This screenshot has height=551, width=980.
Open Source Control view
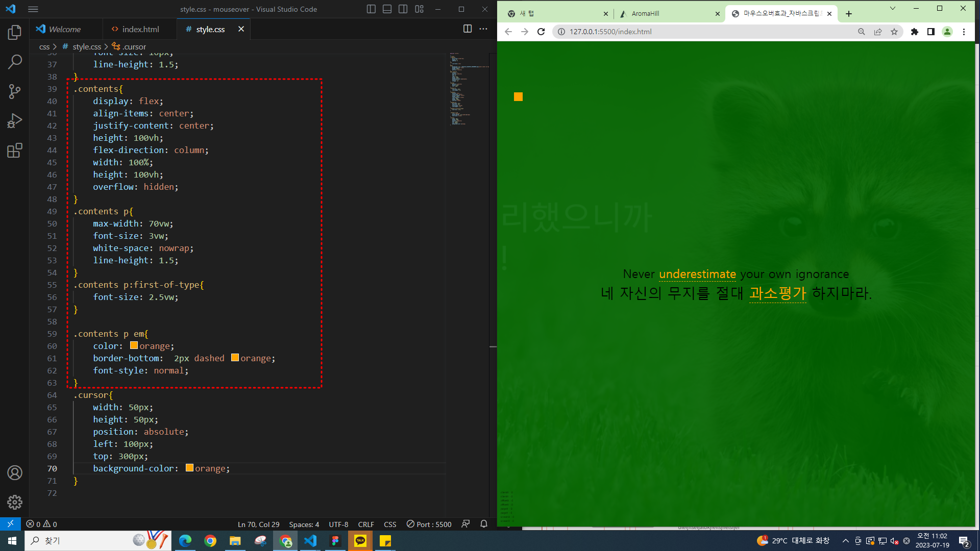point(15,91)
